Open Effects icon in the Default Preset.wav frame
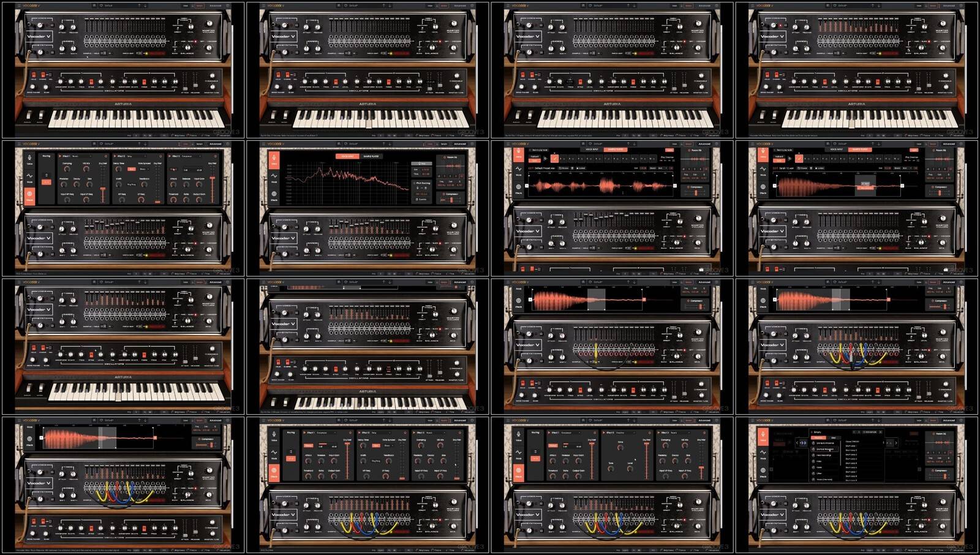Viewport: 980px width, 555px height. click(x=518, y=188)
